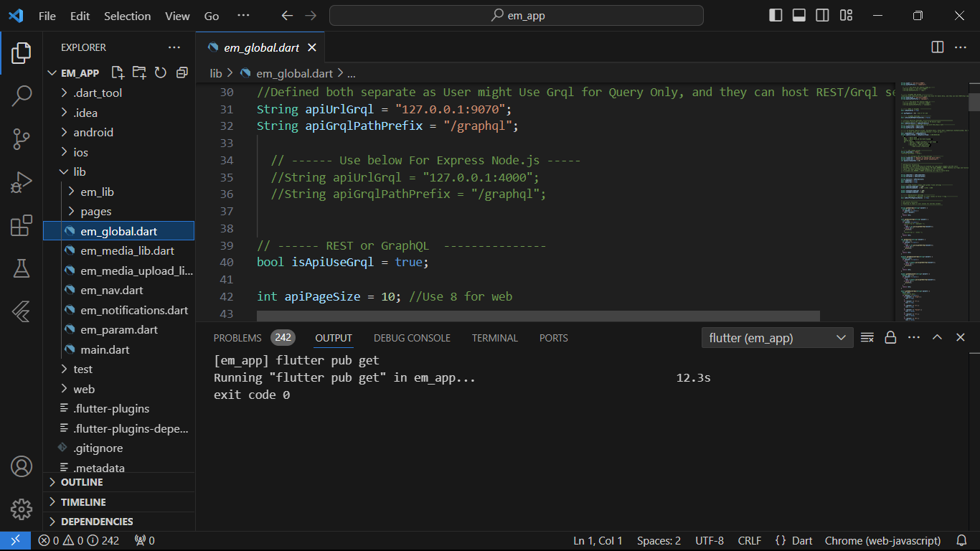Collapse the EM_APP root folder
This screenshot has height=551, width=980.
point(52,73)
